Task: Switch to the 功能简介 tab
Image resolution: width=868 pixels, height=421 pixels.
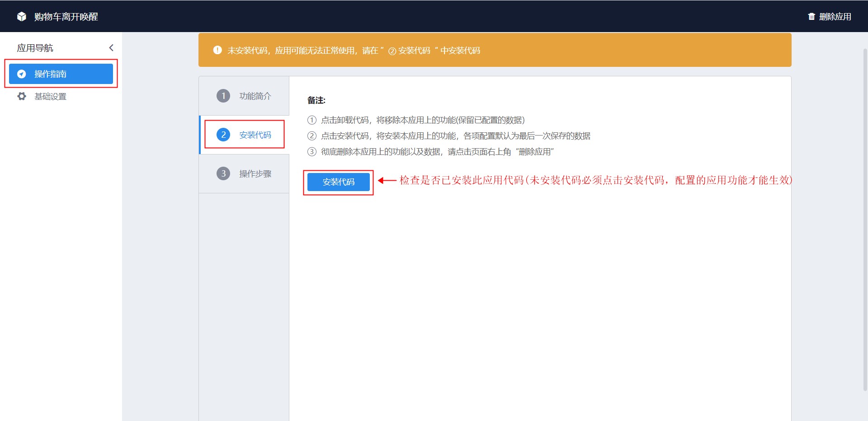Action: click(x=244, y=96)
